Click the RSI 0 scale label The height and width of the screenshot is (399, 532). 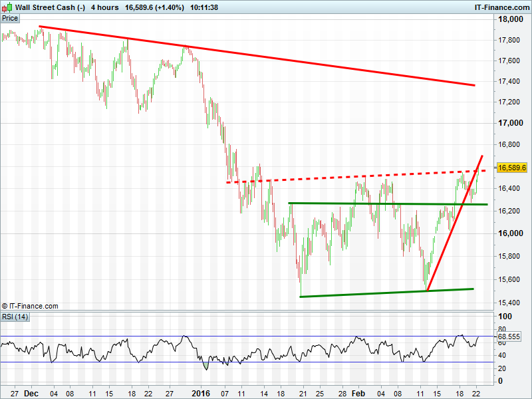pyautogui.click(x=500, y=381)
